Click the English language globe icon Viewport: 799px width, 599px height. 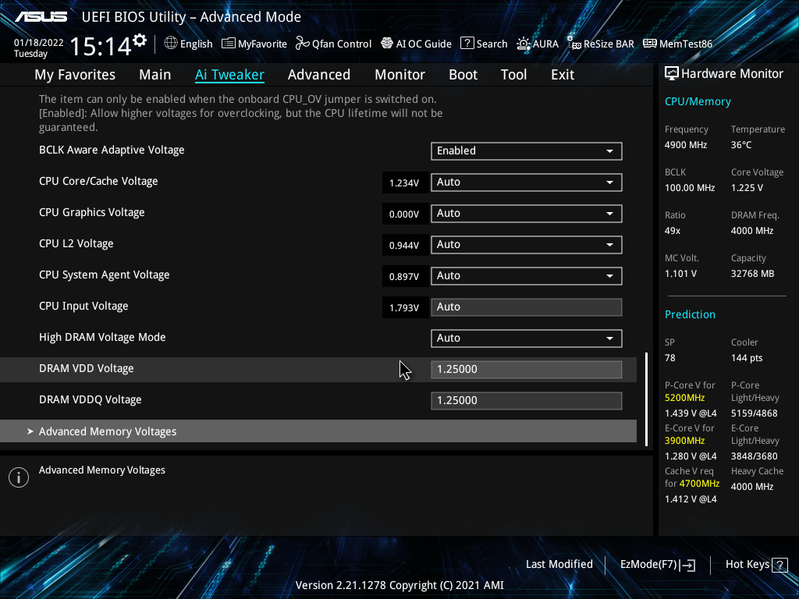pyautogui.click(x=171, y=43)
